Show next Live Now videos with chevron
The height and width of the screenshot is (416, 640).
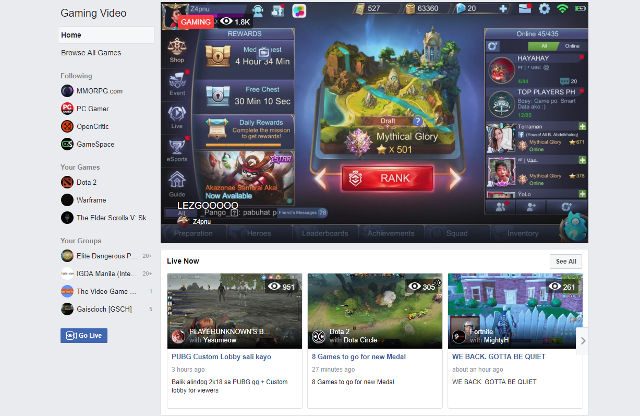(x=583, y=340)
